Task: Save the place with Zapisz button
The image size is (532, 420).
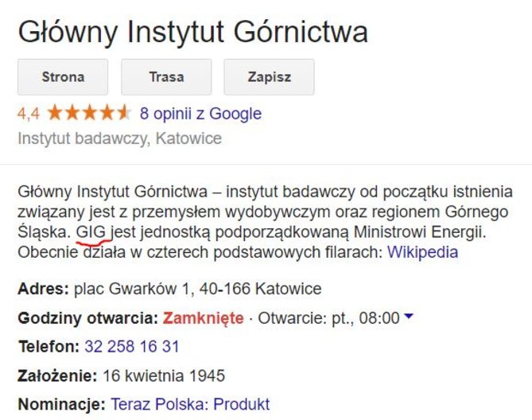Action: [x=269, y=77]
